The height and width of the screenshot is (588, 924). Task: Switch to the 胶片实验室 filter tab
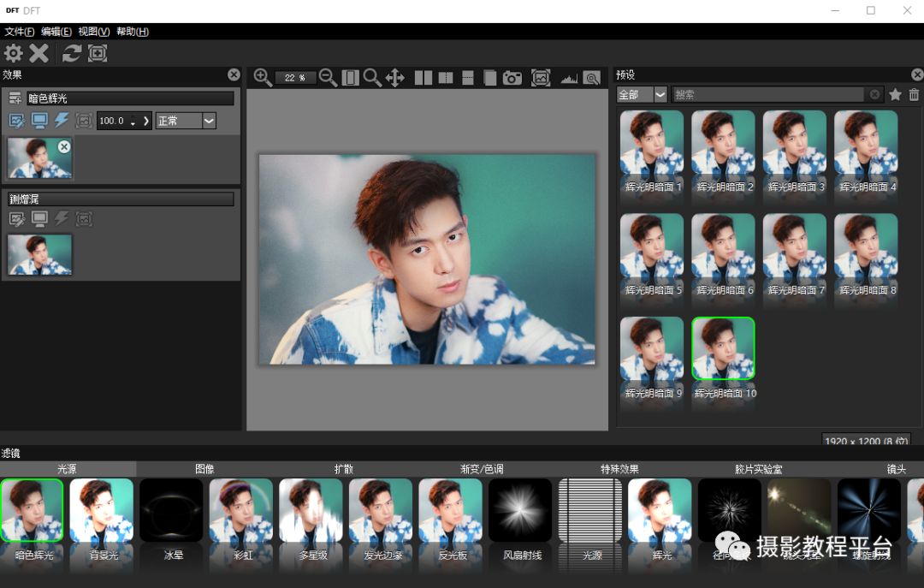tap(758, 469)
